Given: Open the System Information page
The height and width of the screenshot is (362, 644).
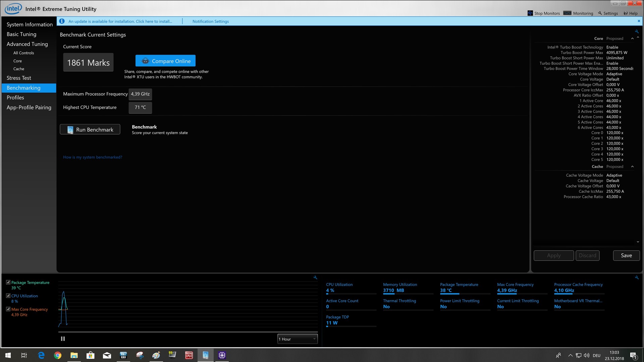Looking at the screenshot, I should click(30, 24).
